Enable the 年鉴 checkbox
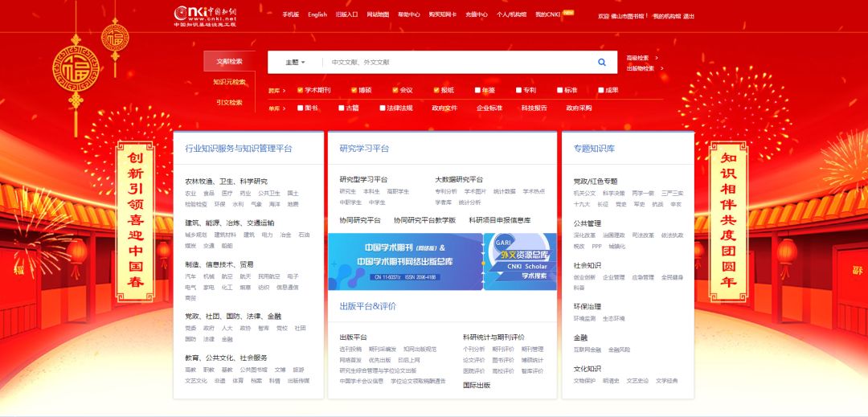Image resolution: width=868 pixels, height=417 pixels. coord(477,90)
